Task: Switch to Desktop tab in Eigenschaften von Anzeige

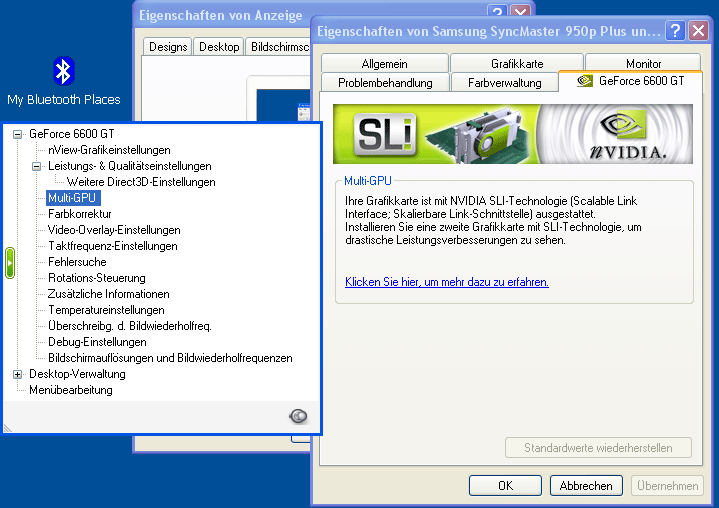Action: (x=219, y=47)
